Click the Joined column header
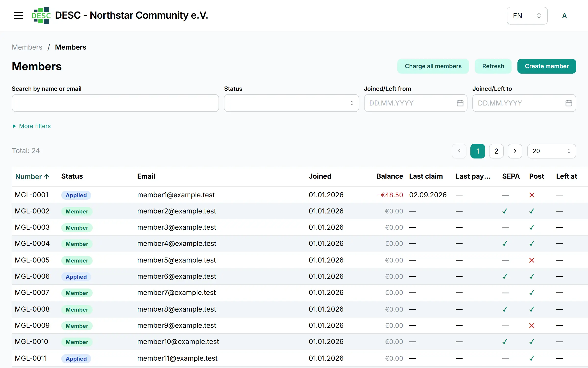The height and width of the screenshot is (368, 588). [x=320, y=176]
